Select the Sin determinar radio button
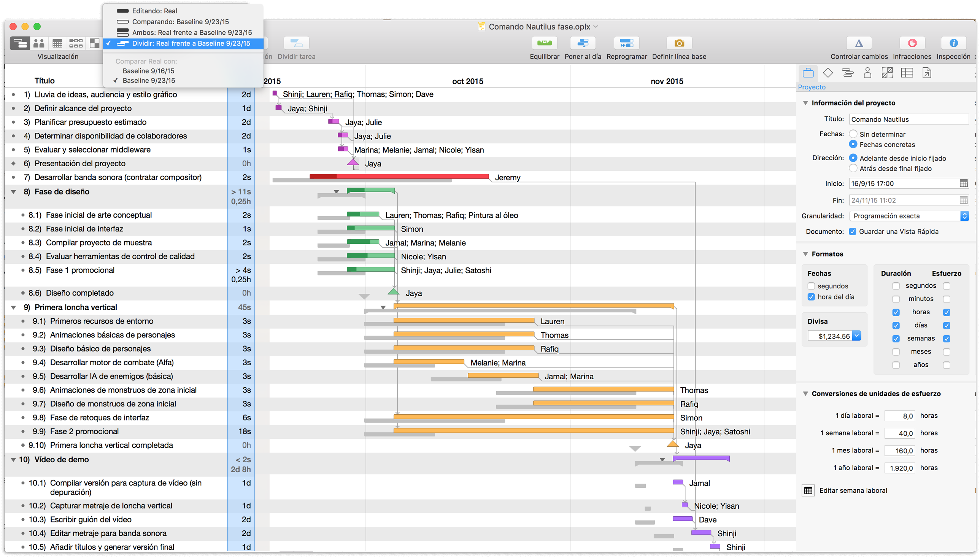Viewport: 980px width, 557px height. point(853,134)
